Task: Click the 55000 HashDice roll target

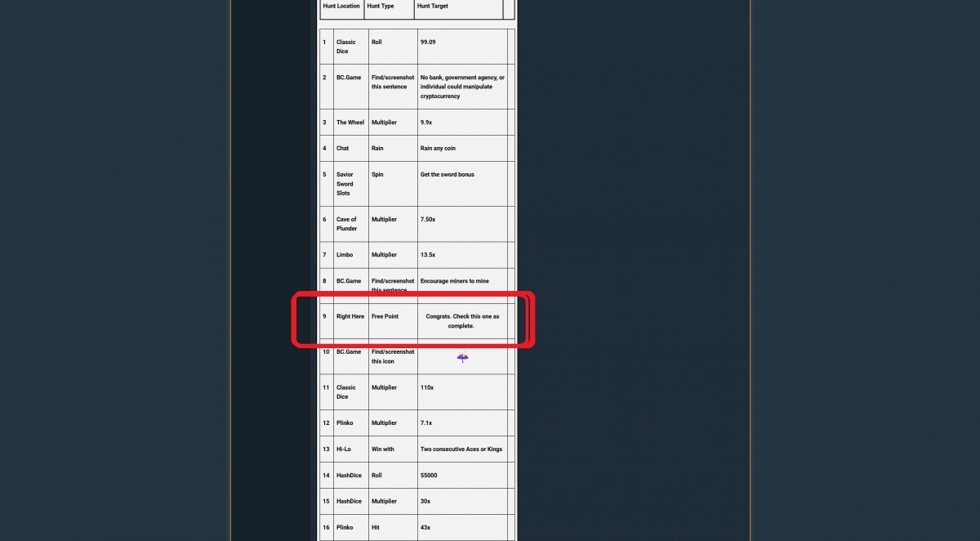Action: pyautogui.click(x=430, y=475)
